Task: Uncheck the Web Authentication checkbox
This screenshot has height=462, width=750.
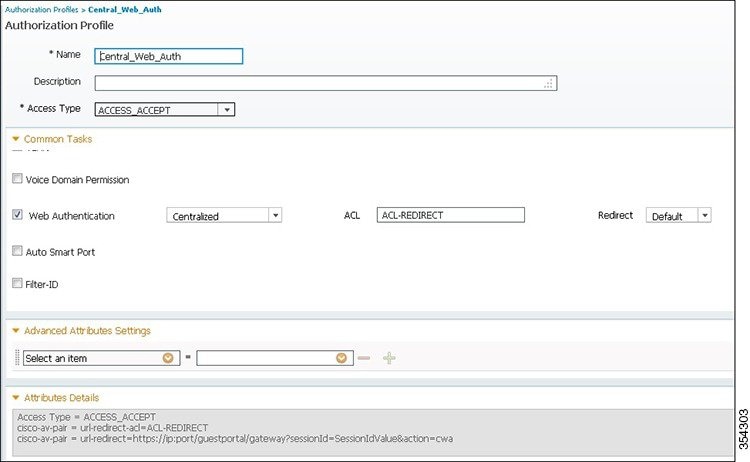Action: pyautogui.click(x=17, y=215)
